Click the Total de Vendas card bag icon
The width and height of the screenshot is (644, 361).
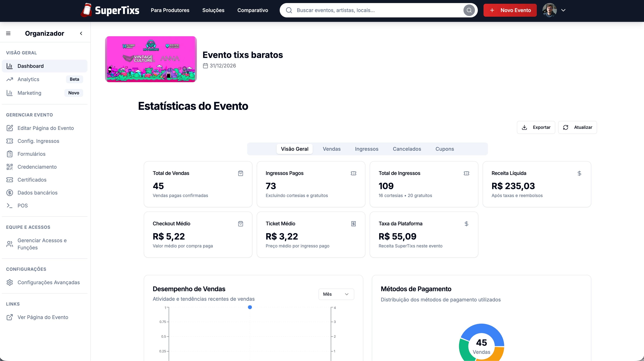tap(240, 173)
